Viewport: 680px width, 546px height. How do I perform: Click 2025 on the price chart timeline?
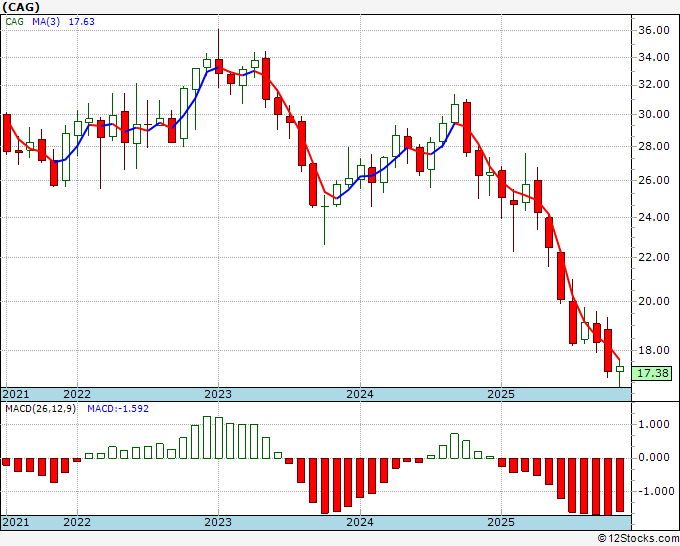pyautogui.click(x=501, y=394)
